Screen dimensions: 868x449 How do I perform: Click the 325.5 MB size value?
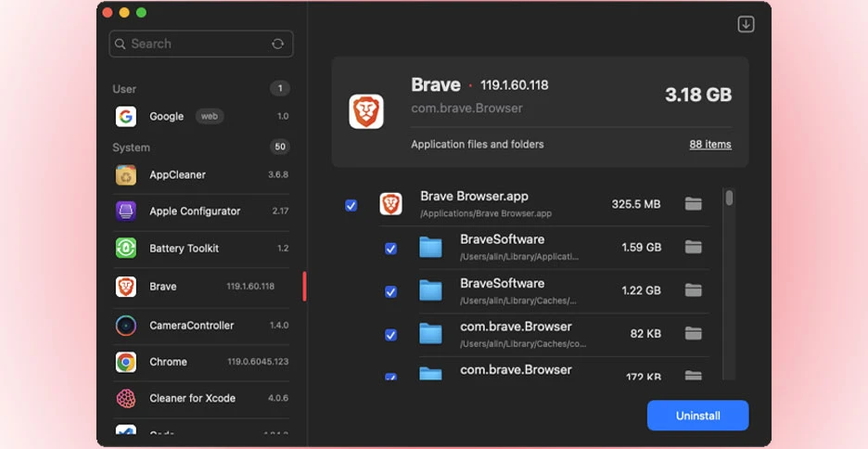coord(636,204)
